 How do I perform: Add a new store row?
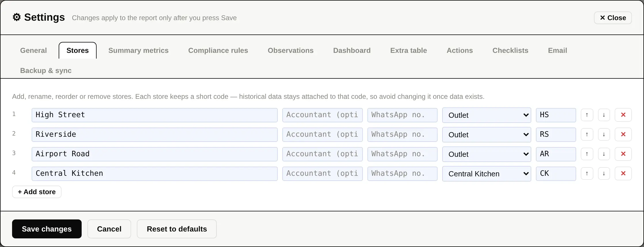tap(37, 192)
